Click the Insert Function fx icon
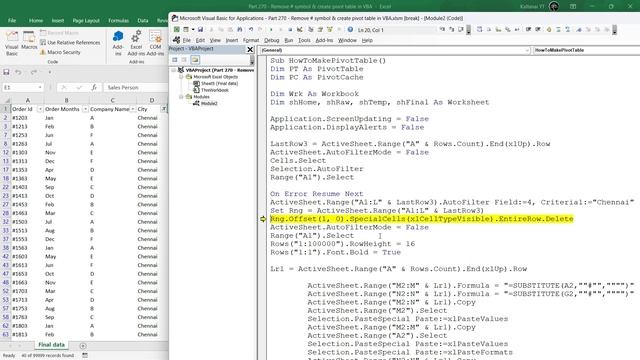Viewport: 640px width, 360px height. tap(94, 87)
